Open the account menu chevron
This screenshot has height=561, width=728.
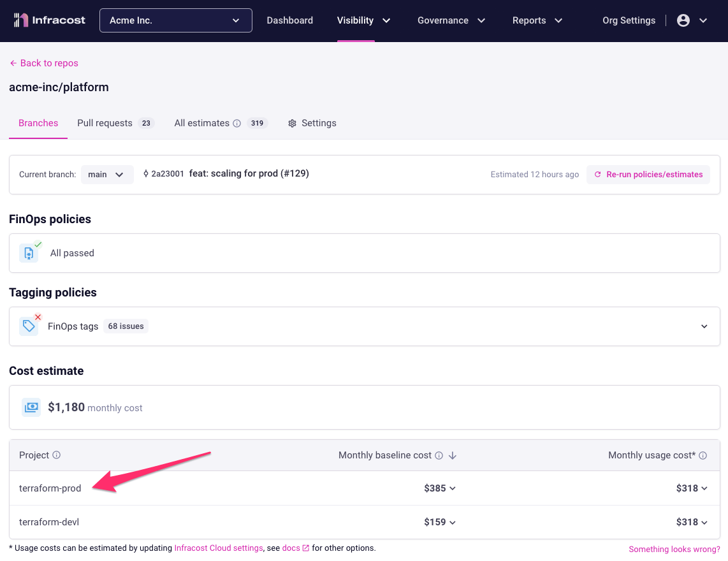tap(703, 20)
